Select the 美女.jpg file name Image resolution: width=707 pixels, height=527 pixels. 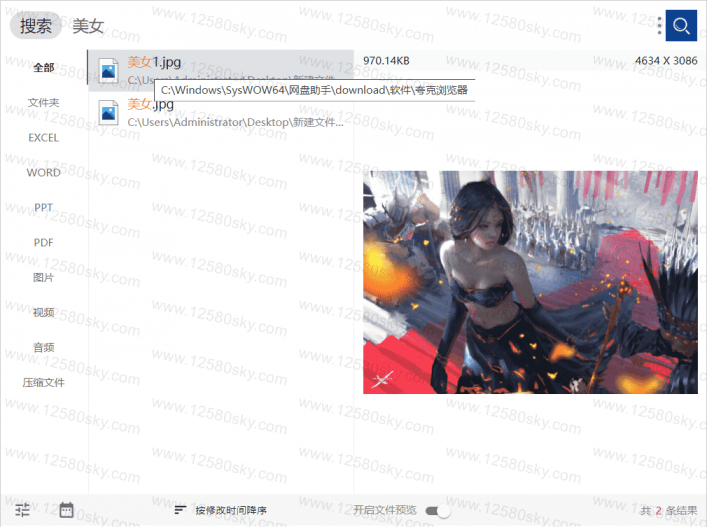pos(151,104)
